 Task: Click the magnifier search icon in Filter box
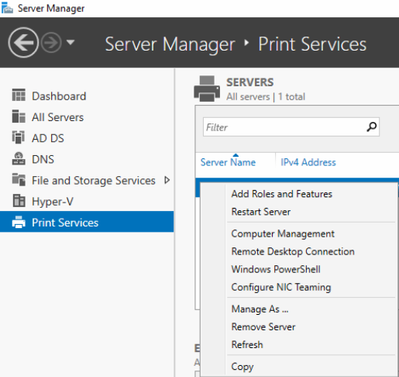click(372, 127)
